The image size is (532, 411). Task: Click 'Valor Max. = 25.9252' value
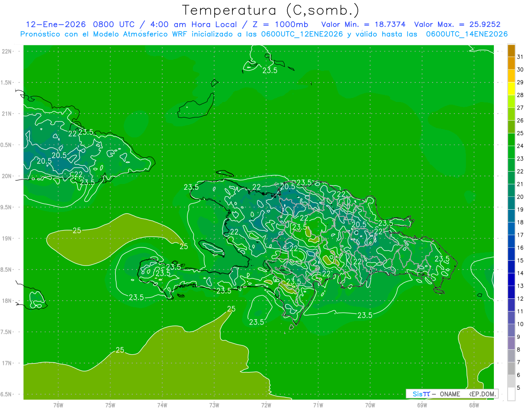click(457, 24)
